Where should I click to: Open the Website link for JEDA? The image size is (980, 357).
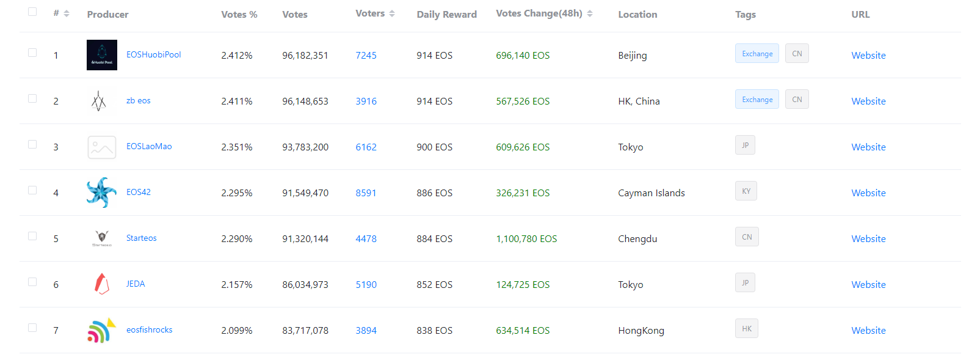(x=868, y=284)
